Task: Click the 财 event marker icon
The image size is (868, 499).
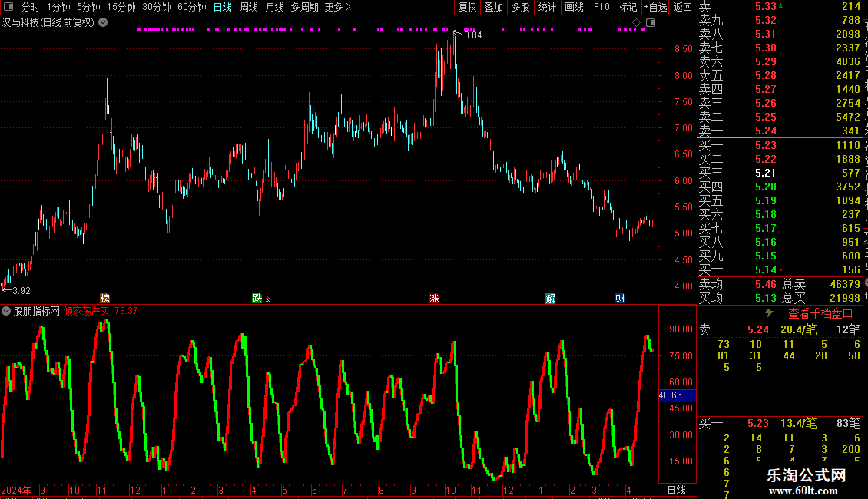Action: (620, 299)
